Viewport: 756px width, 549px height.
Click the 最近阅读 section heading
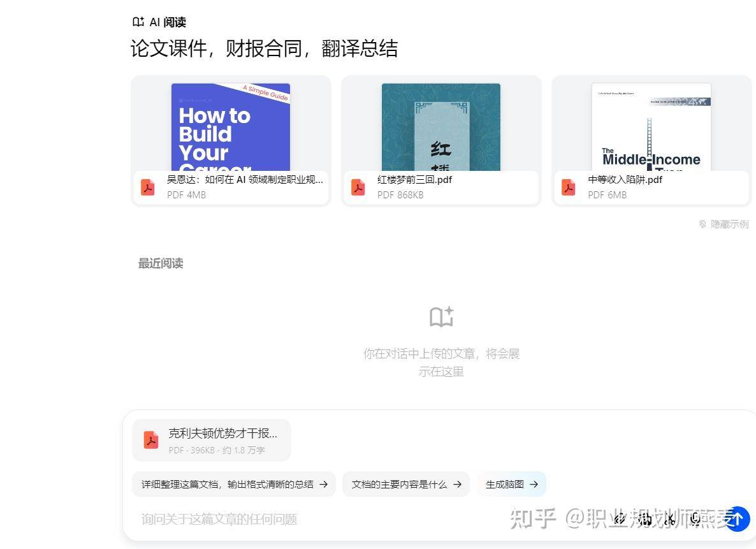click(x=161, y=263)
